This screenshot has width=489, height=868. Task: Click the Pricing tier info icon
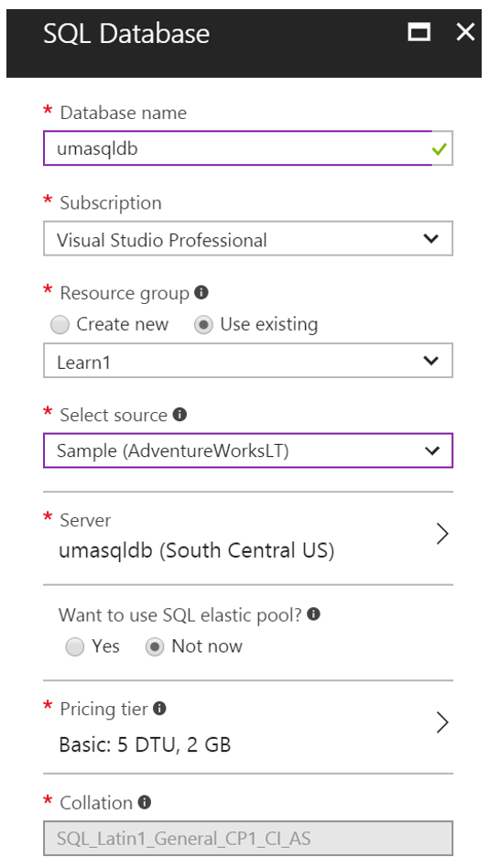tap(159, 708)
